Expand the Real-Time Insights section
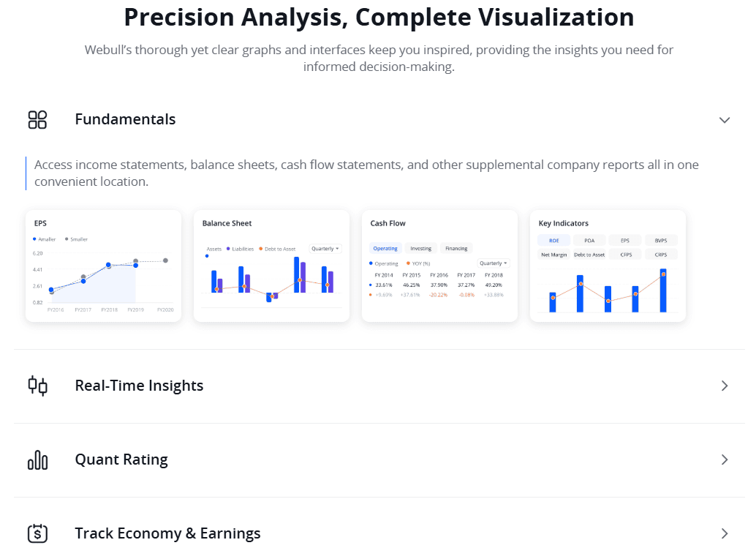This screenshot has height=559, width=756. pos(725,386)
